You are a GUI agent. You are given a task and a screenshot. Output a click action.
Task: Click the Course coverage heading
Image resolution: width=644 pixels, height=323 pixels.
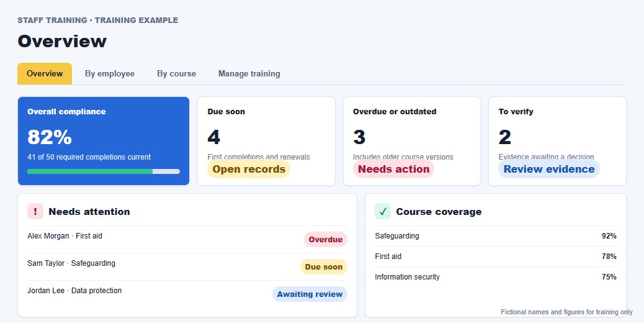pos(439,212)
